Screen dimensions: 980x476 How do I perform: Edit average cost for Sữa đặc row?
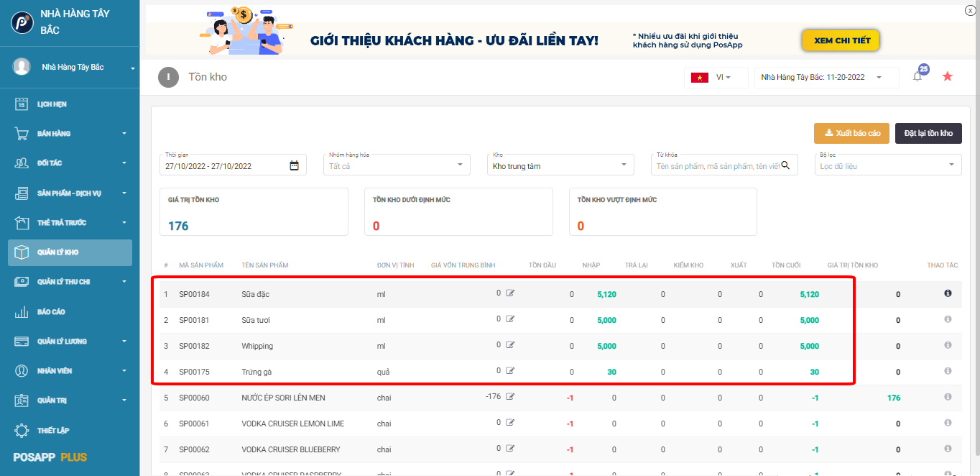(510, 293)
